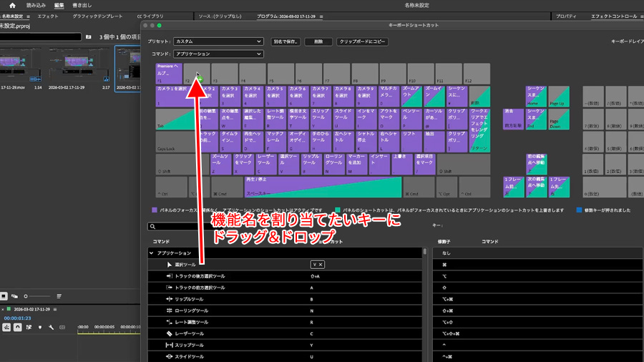Open the プリセット dropdown showing カスタム

(218, 41)
